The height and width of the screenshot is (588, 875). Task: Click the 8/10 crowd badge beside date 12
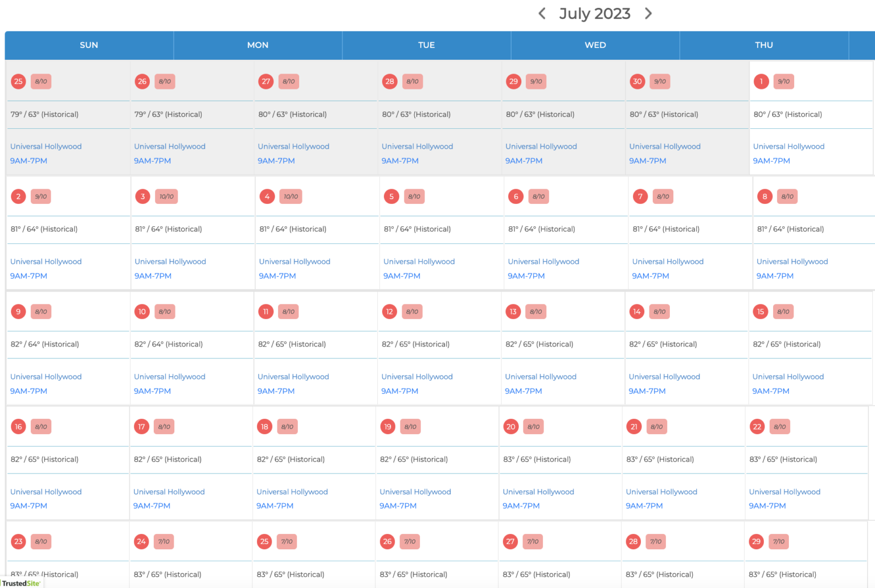tap(412, 312)
